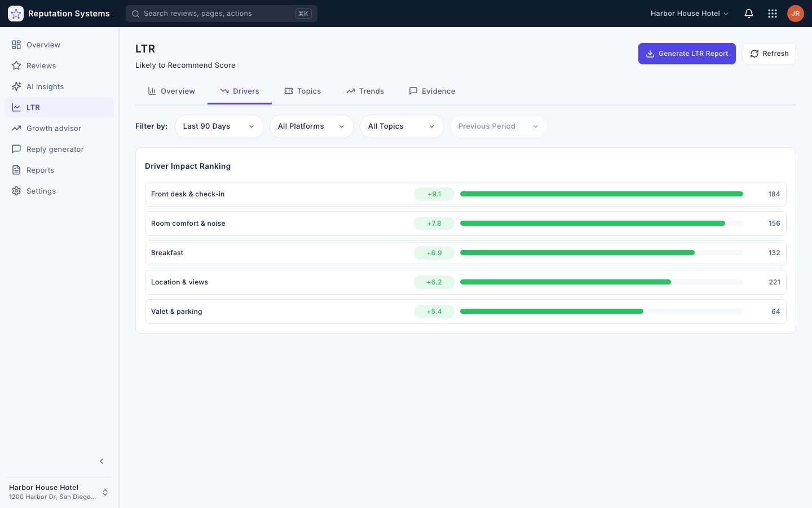The image size is (812, 508).
Task: Click the LTR chart icon in sidebar
Action: (x=16, y=107)
